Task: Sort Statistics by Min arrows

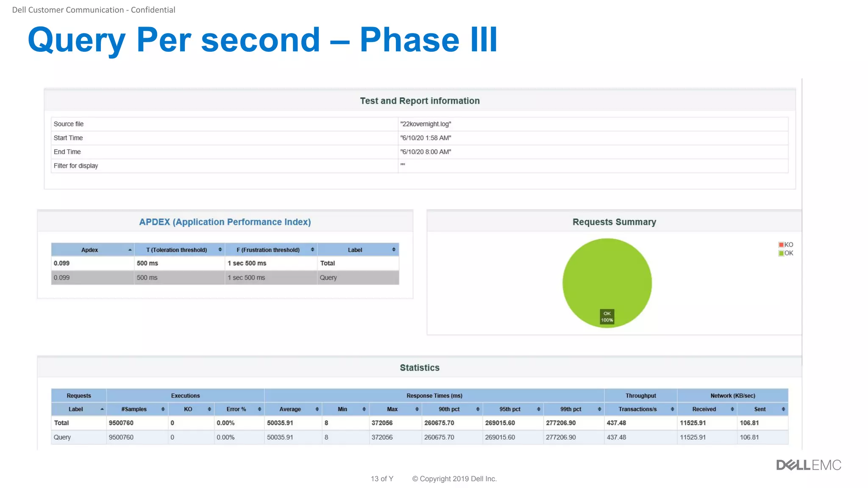Action: (364, 409)
